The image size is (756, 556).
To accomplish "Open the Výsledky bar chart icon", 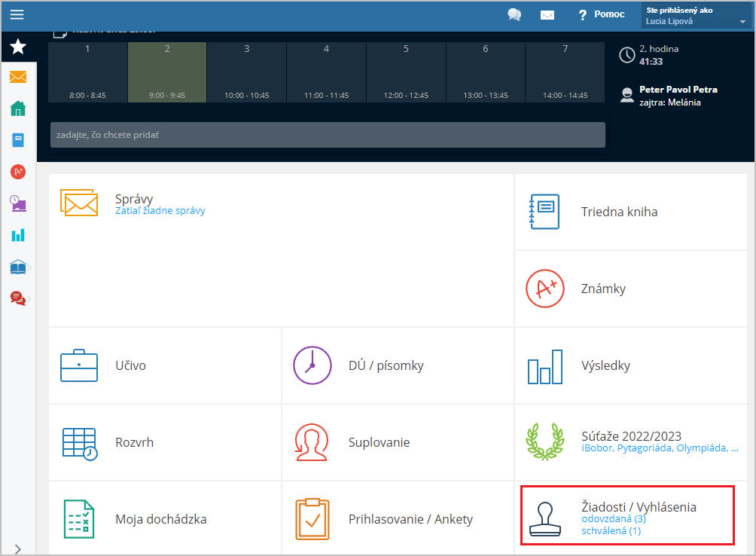I will coord(545,367).
